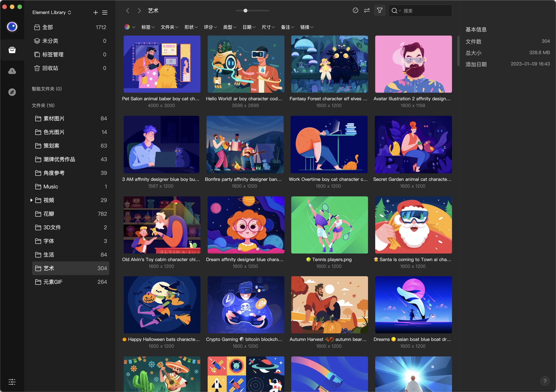Image resolution: width=556 pixels, height=392 pixels.
Task: Open the sort swap arrows icon
Action: 367,10
